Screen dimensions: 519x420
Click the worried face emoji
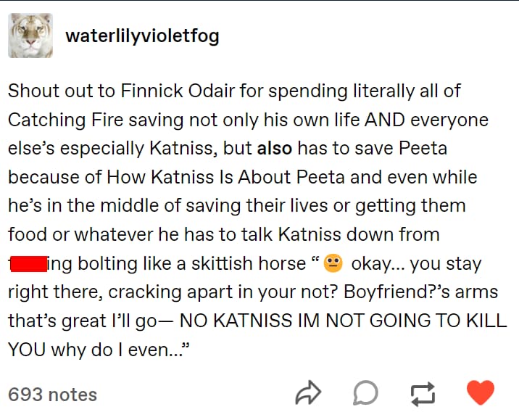click(333, 263)
